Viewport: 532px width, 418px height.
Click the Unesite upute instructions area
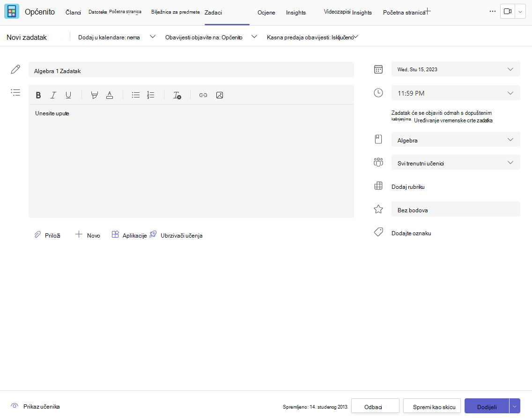pos(192,161)
